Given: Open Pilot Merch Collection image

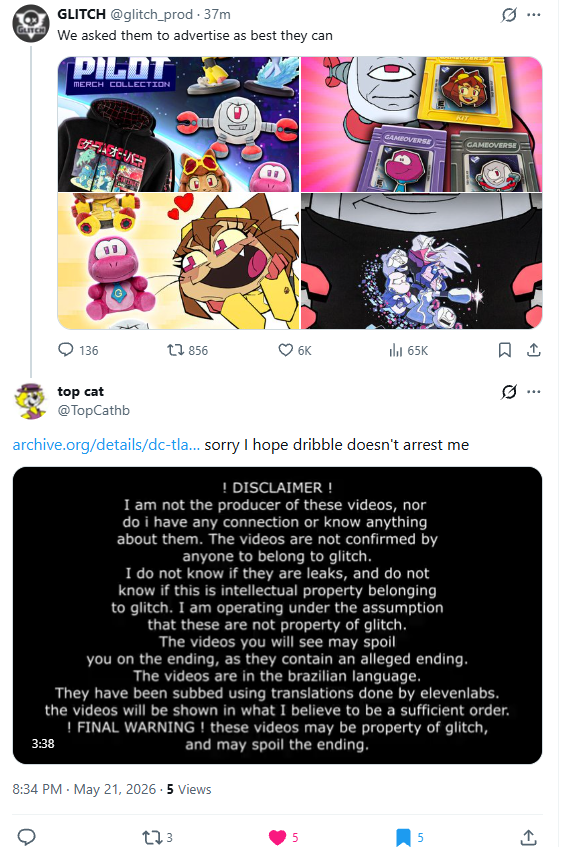Looking at the screenshot, I should coord(178,124).
